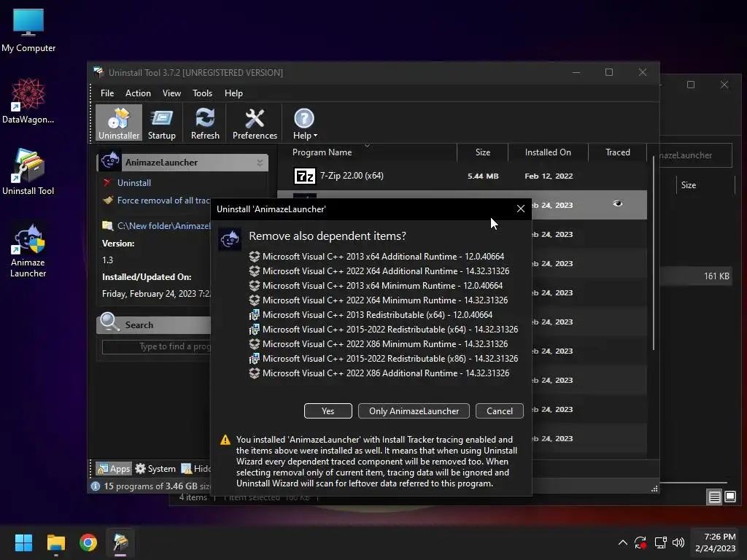Open the Tools menu

tap(202, 93)
